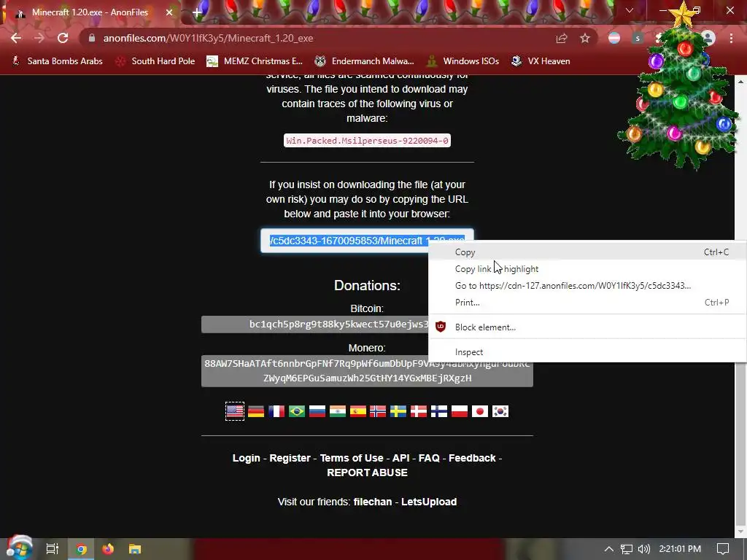Select the Indian flag language
The width and height of the screenshot is (747, 560).
pos(338,411)
